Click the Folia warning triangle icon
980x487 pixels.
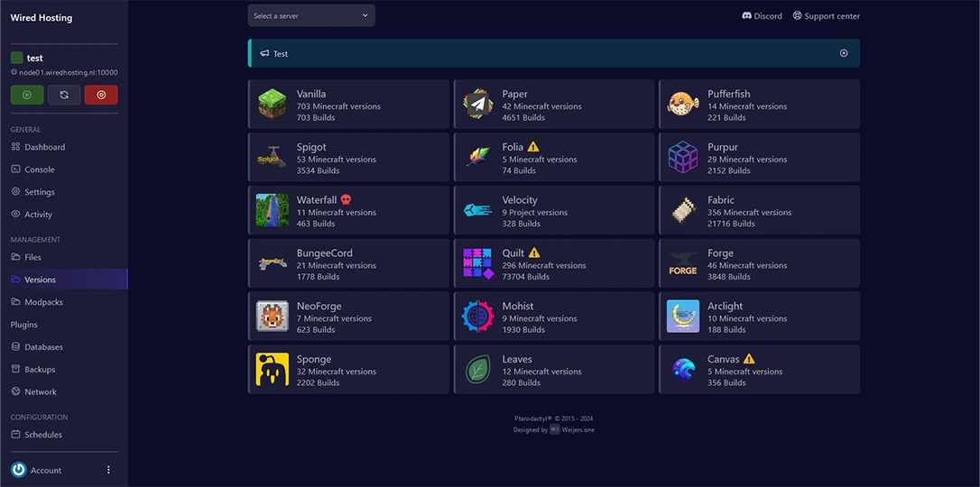(533, 147)
